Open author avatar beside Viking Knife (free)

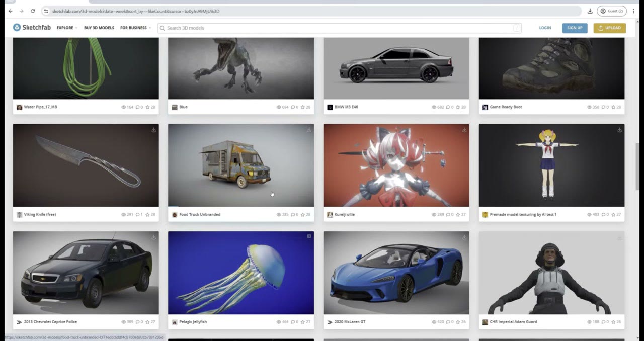coord(20,215)
